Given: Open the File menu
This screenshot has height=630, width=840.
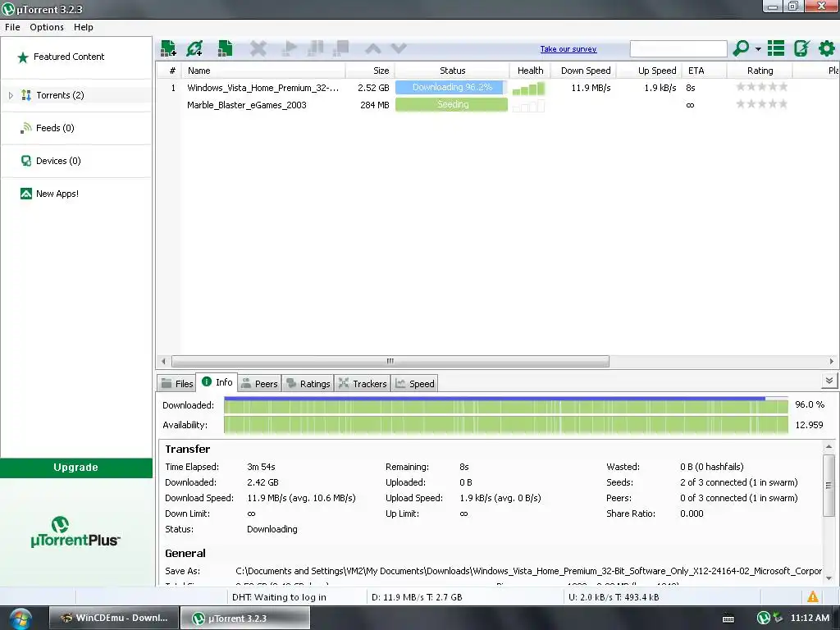Looking at the screenshot, I should click(x=12, y=27).
